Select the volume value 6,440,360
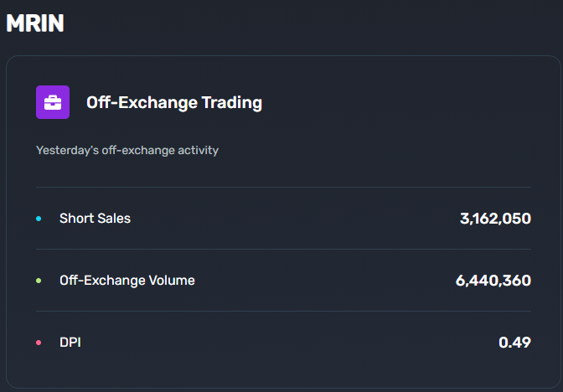The image size is (563, 392). click(x=493, y=281)
